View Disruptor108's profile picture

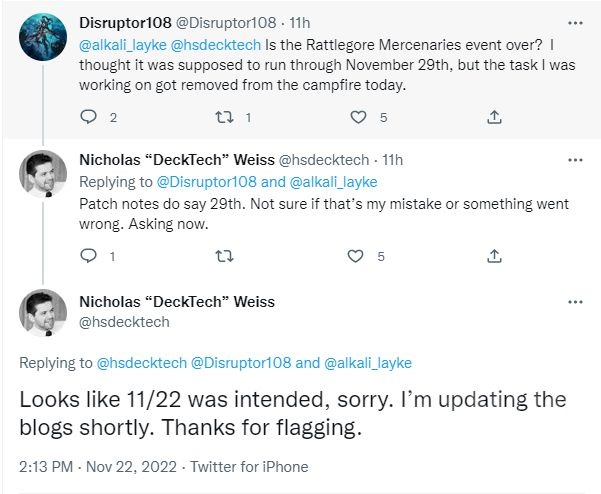[x=43, y=37]
